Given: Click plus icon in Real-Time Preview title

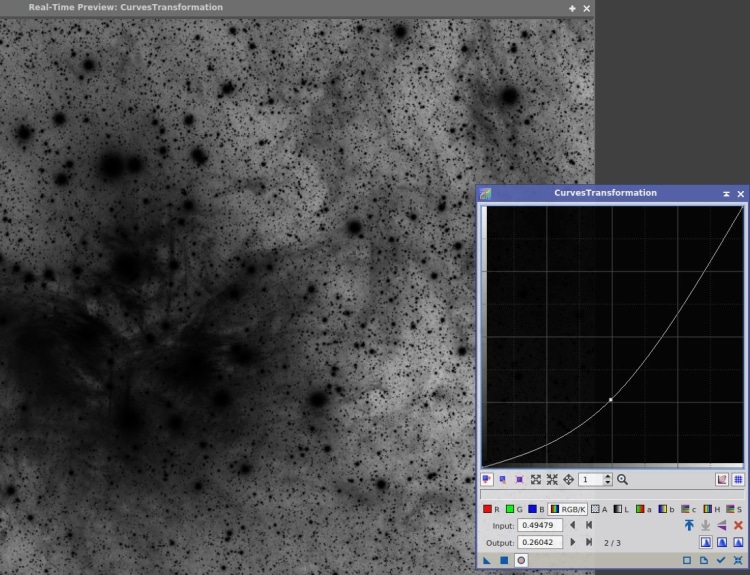Looking at the screenshot, I should pyautogui.click(x=572, y=8).
